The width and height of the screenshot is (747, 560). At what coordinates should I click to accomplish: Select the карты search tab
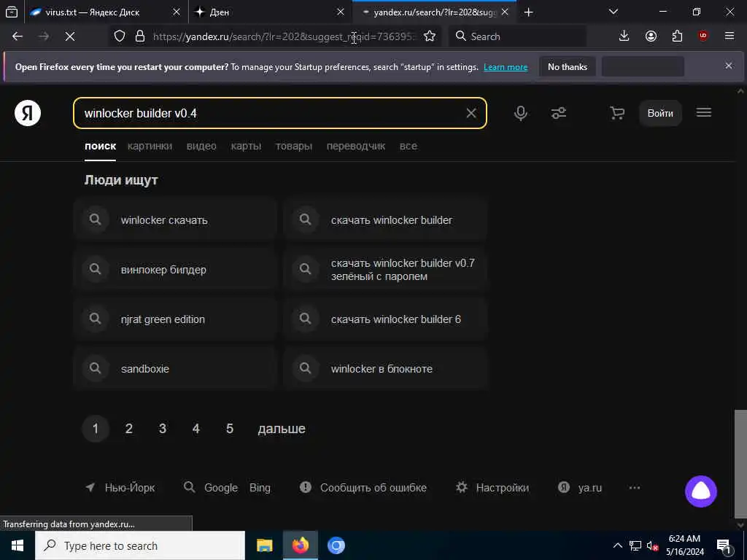click(246, 146)
